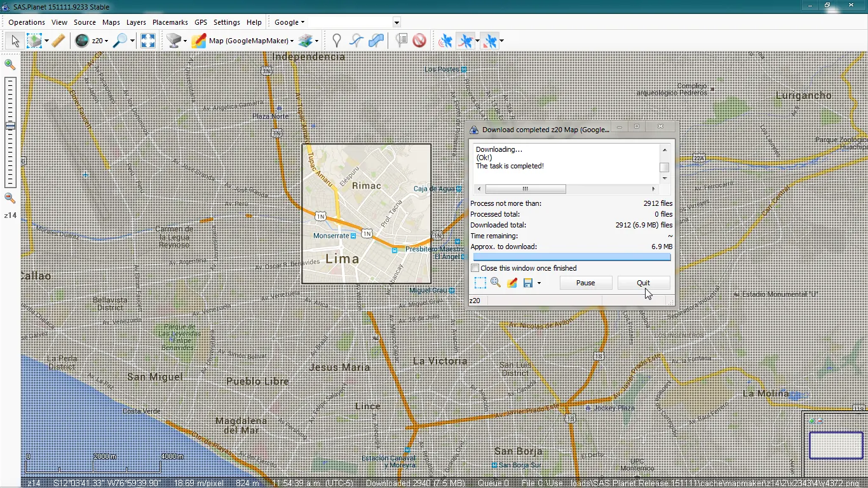Screen dimensions: 868x488
Task: Open the tile source dropdown arrow
Action: click(x=185, y=41)
